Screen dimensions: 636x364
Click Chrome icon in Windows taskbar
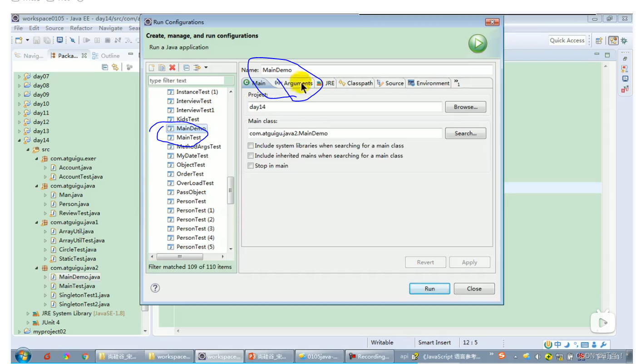pos(85,356)
